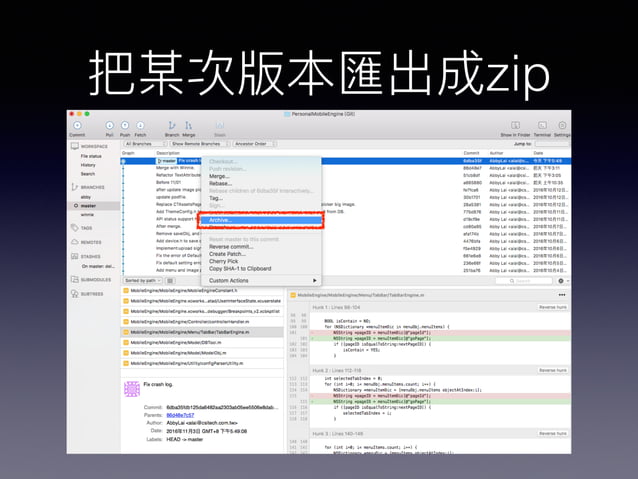The image size is (638, 479).
Task: Select the Merge with Winnie commit row
Action: pos(345,168)
